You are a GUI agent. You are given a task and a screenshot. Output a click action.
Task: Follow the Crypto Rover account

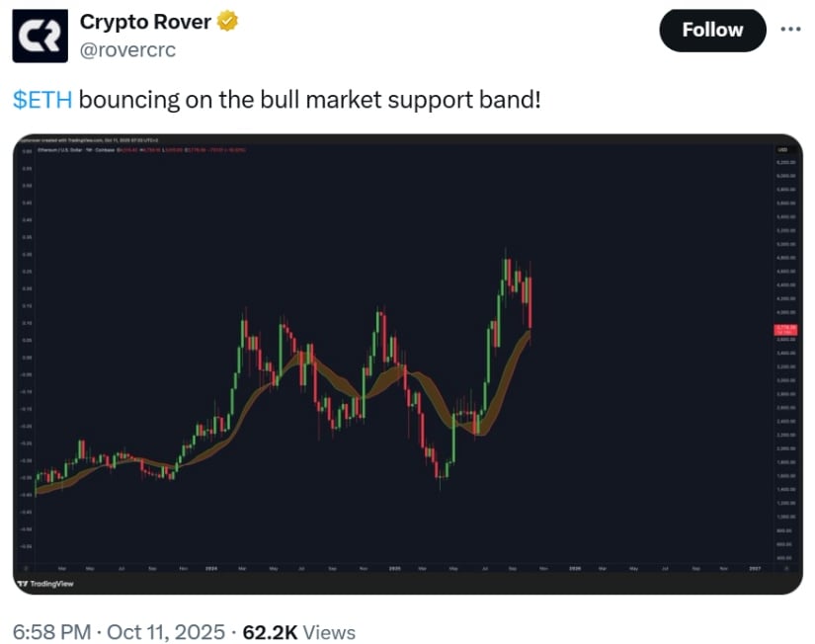pyautogui.click(x=712, y=30)
